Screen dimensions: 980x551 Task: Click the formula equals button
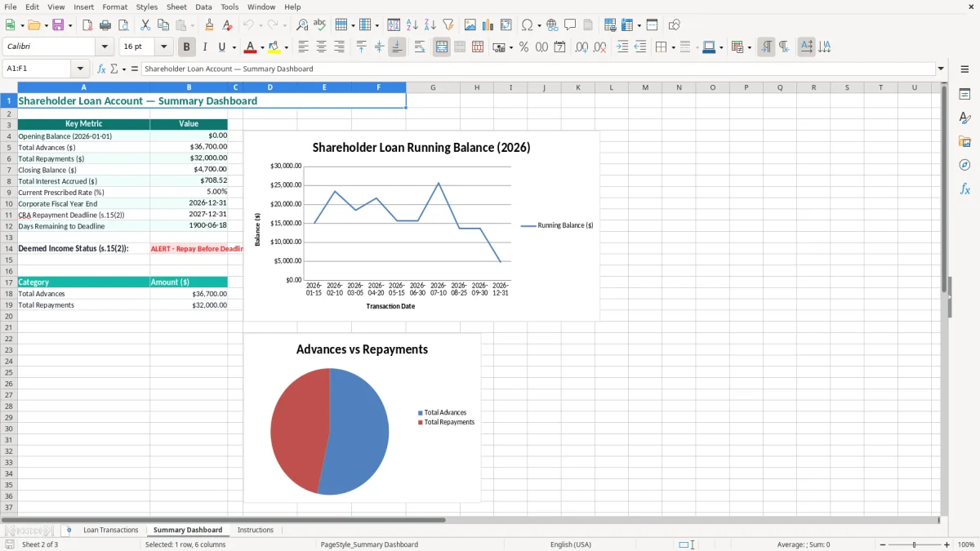pos(135,69)
